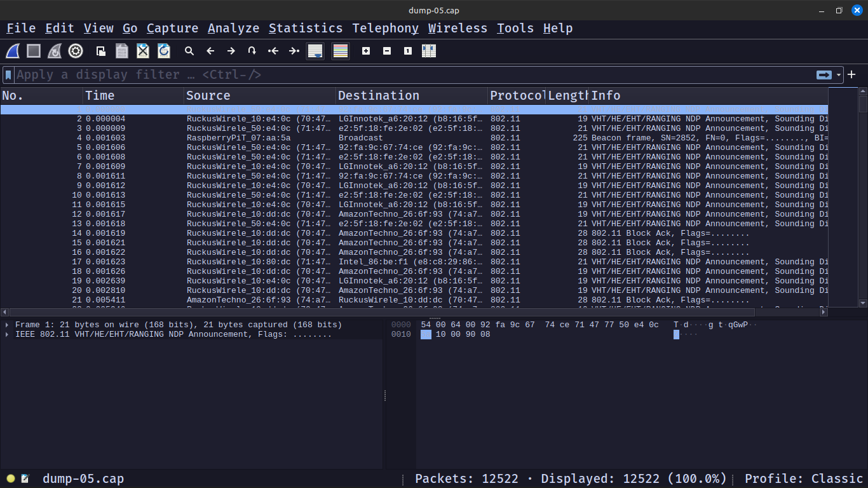Jump to the last packet
The width and height of the screenshot is (868, 488).
click(294, 51)
